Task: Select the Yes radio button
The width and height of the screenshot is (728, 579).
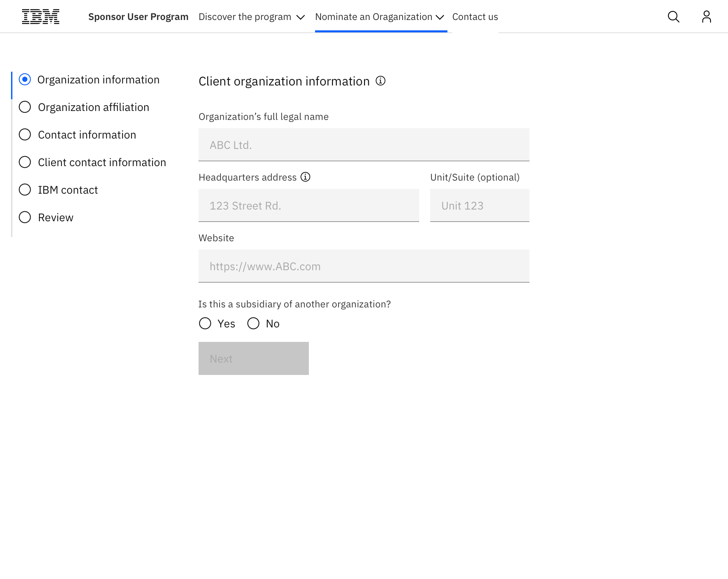Action: pos(205,324)
